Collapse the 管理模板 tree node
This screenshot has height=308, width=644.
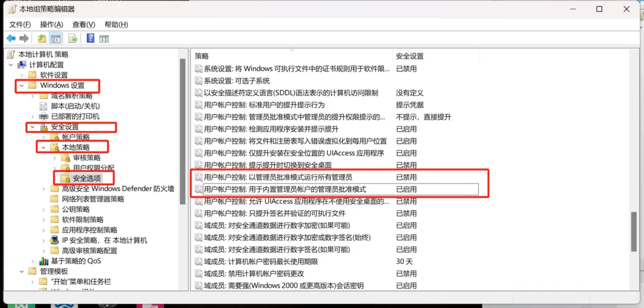[22, 271]
